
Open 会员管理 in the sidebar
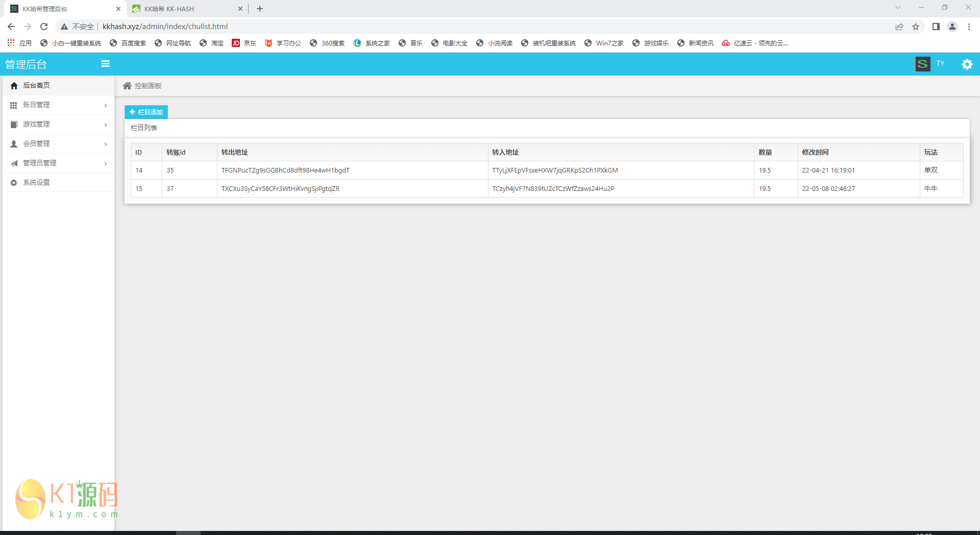[x=59, y=144]
